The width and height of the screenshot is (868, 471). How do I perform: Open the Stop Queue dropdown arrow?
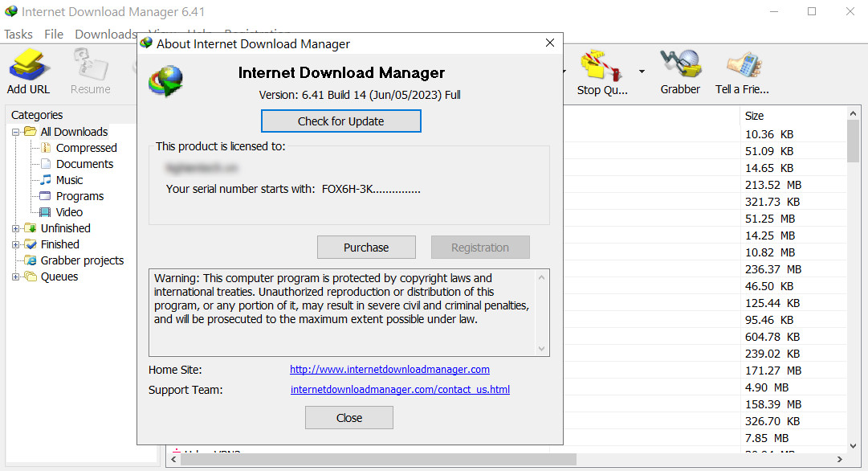coord(642,72)
